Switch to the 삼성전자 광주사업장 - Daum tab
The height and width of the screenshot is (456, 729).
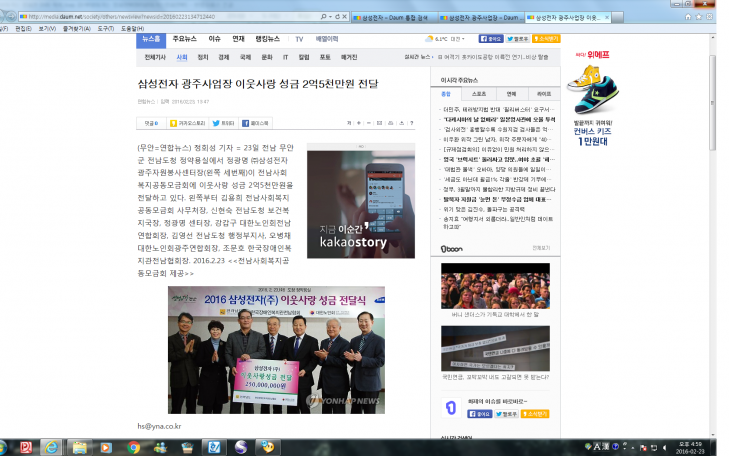(481, 18)
